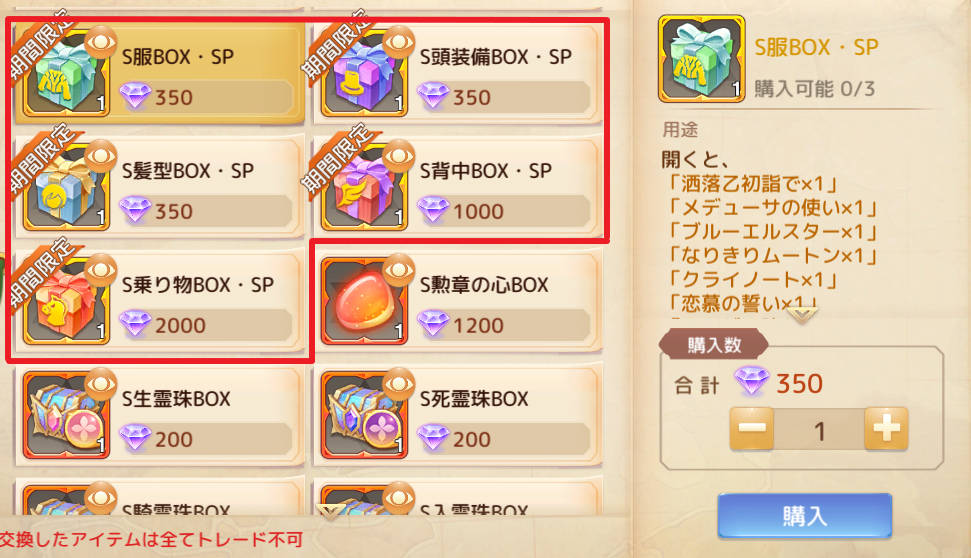971x558 pixels.
Task: Preview S頭装備BOX・SP contents via eye icon
Action: tap(398, 42)
